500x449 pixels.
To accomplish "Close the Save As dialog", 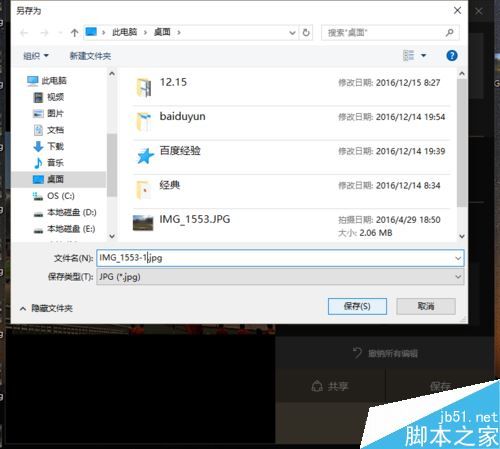I will [x=457, y=11].
